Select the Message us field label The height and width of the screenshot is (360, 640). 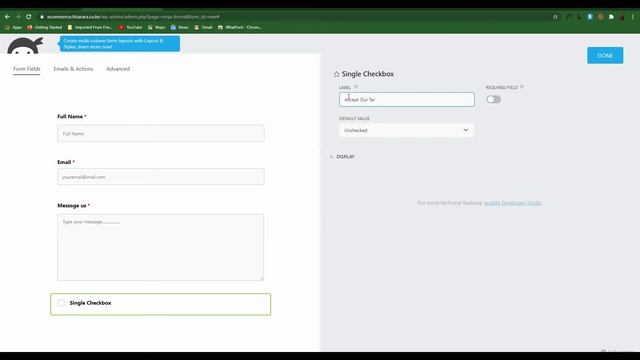71,205
